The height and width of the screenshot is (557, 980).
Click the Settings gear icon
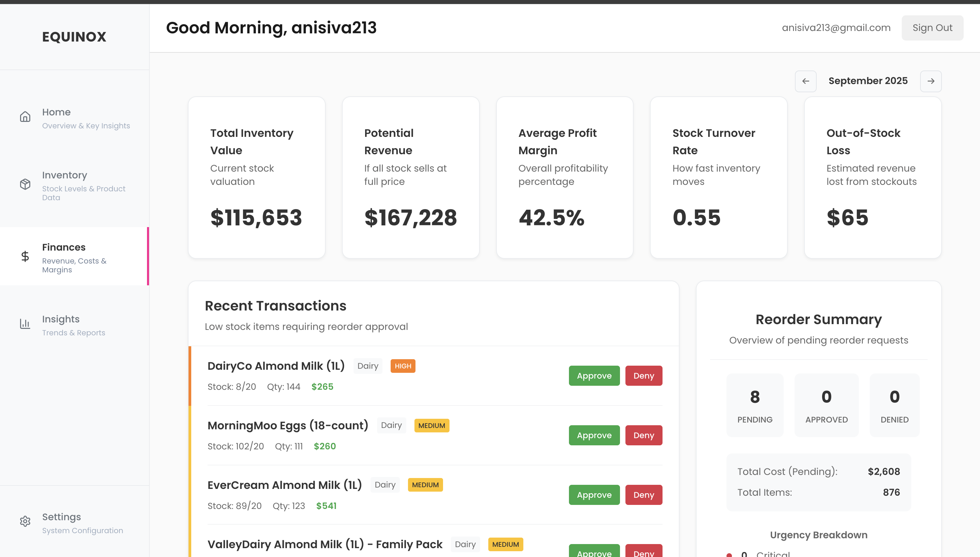click(x=25, y=521)
